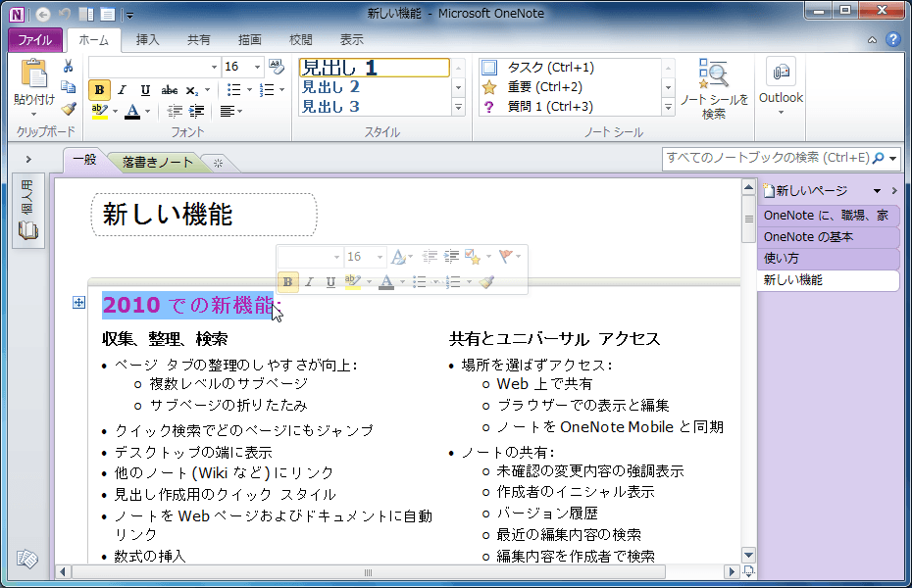Click the Back arrow in quick access toolbar
This screenshot has width=912, height=588.
click(43, 14)
